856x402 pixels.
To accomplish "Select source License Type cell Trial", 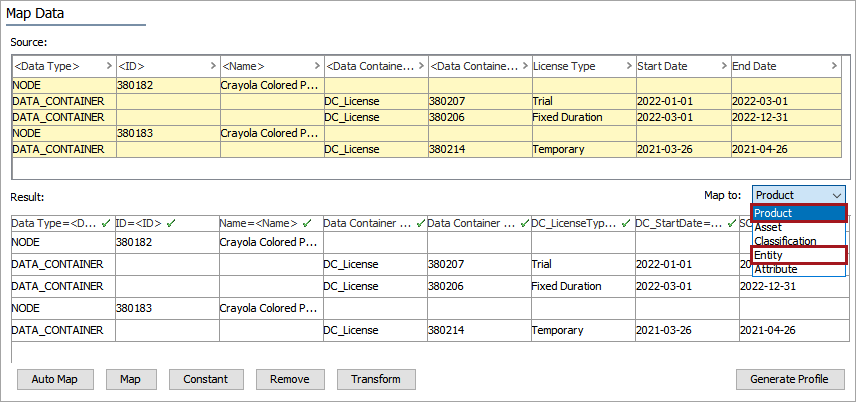I will (584, 101).
